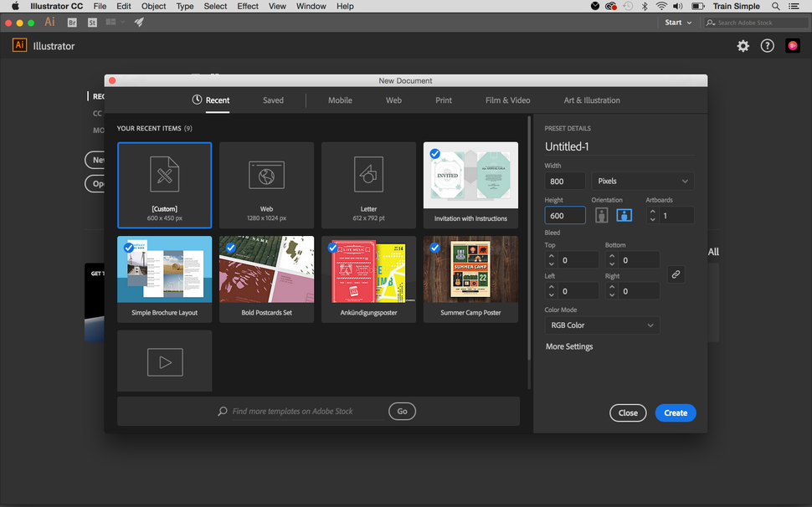
Task: Click the Ai logo in the application bar
Action: [x=49, y=22]
